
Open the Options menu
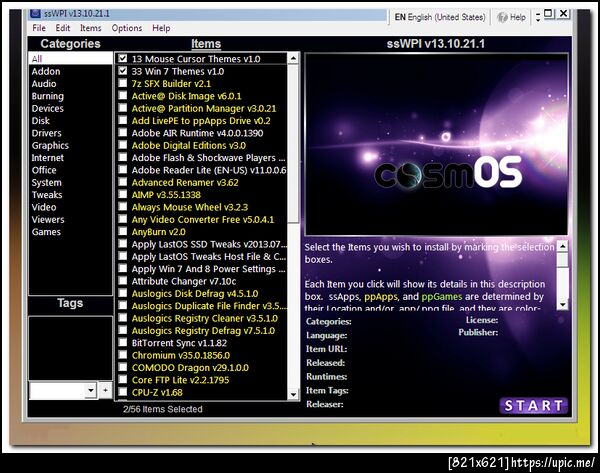click(127, 28)
